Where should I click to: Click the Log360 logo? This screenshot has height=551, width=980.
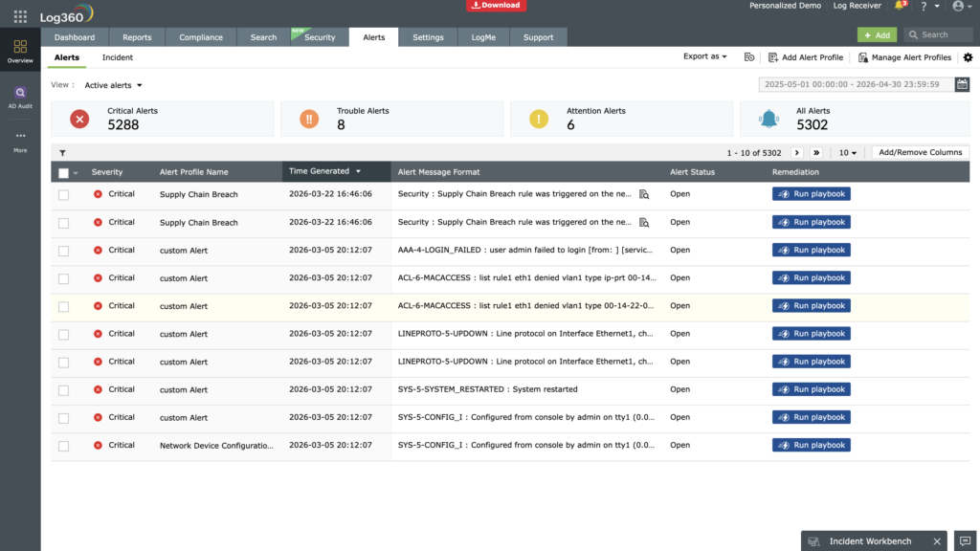pos(66,15)
